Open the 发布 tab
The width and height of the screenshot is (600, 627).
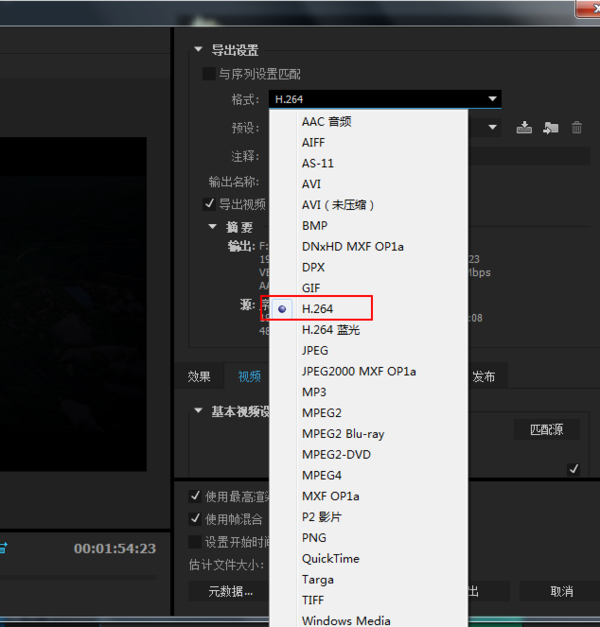484,376
